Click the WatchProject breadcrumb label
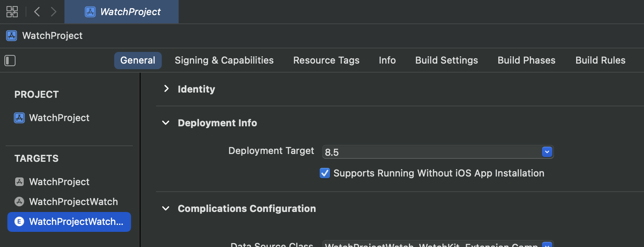Image resolution: width=644 pixels, height=247 pixels. tap(52, 35)
